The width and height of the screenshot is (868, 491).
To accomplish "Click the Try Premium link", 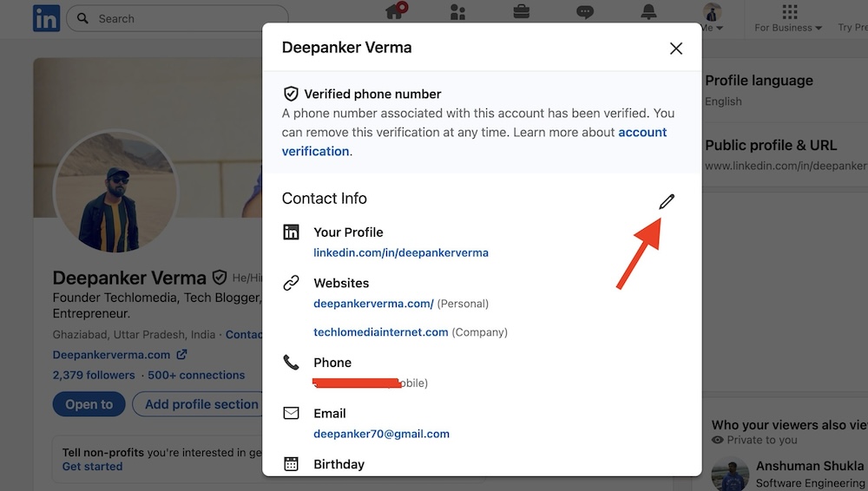I will [x=852, y=27].
